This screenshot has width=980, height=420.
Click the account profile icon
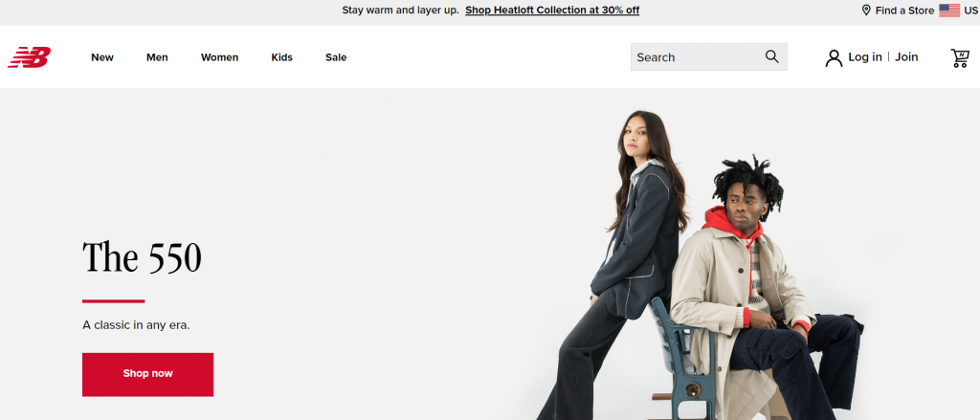(x=834, y=57)
